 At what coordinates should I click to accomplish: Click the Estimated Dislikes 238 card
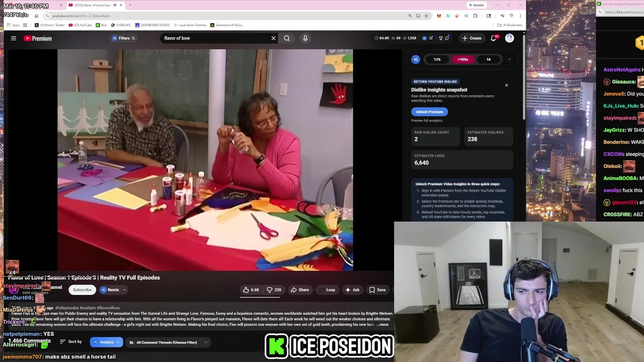488,136
